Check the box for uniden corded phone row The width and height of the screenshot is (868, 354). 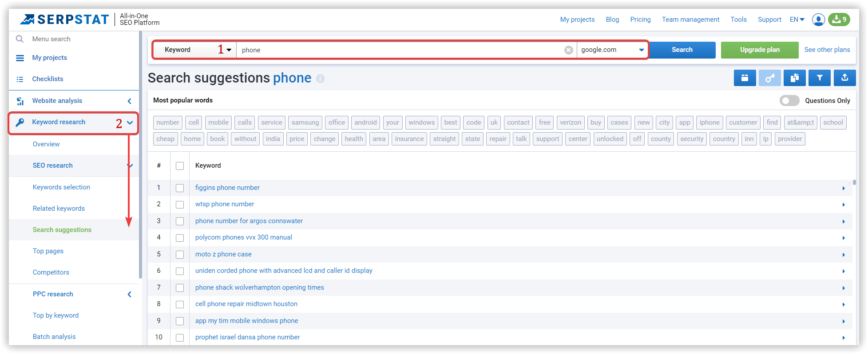coord(180,271)
